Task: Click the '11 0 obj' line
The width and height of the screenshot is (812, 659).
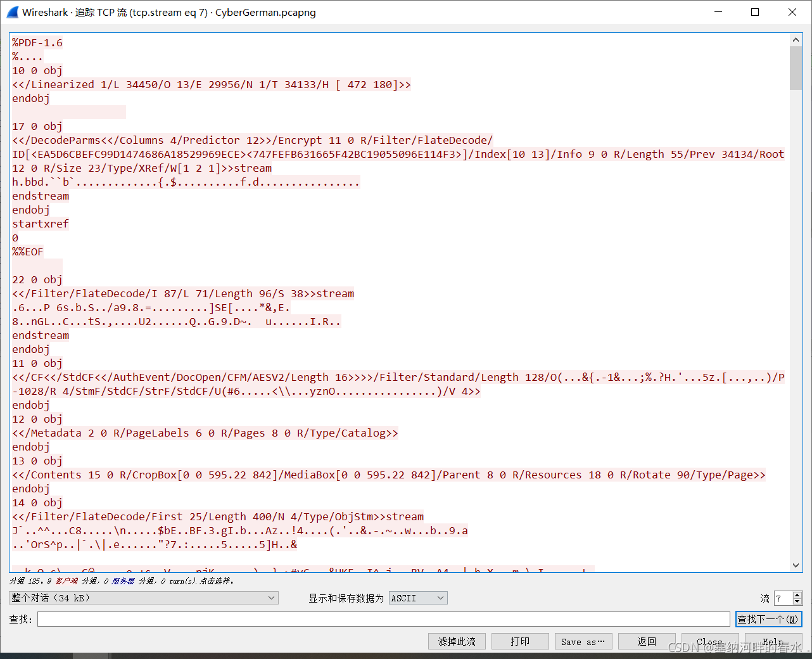Action: (37, 363)
